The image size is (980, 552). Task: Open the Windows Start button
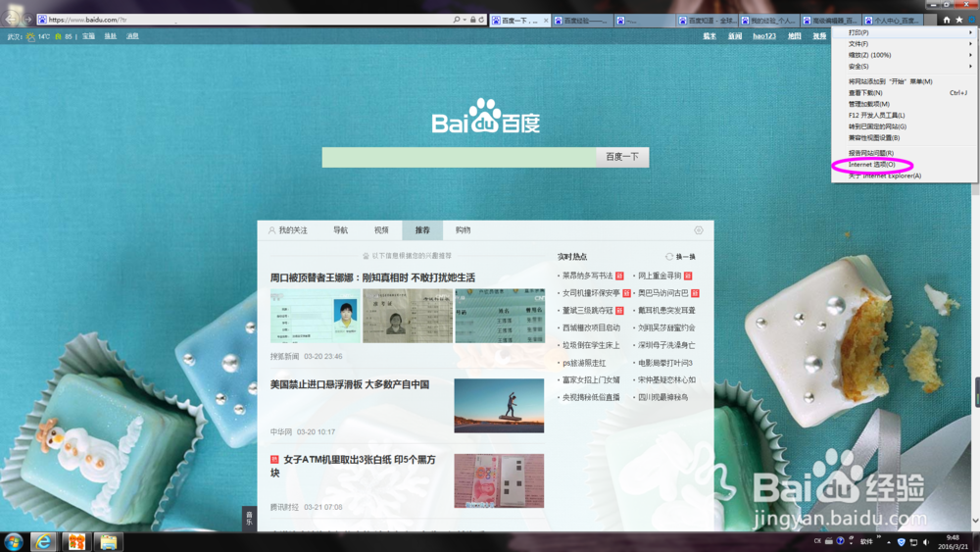pos(14,541)
